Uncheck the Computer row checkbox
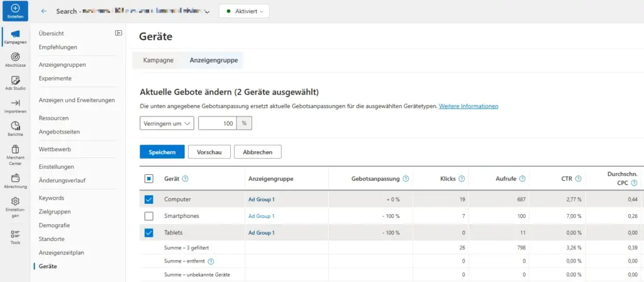The width and height of the screenshot is (644, 282). [x=148, y=200]
